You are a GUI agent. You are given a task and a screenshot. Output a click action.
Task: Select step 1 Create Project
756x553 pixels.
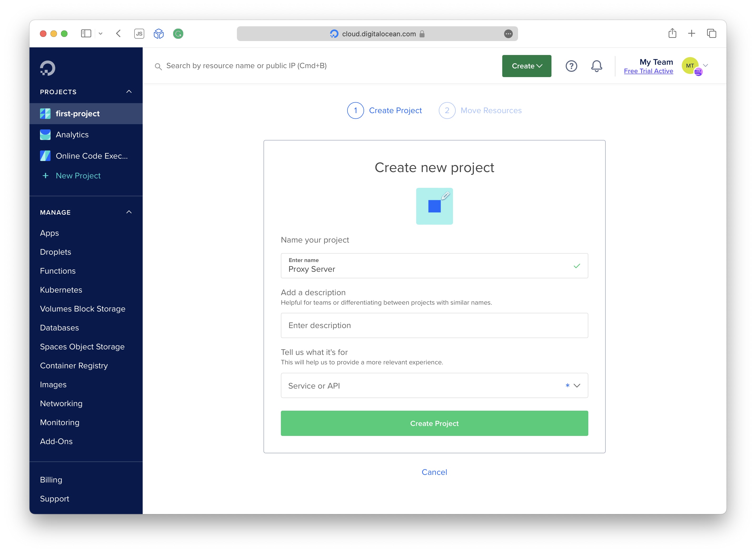click(x=384, y=110)
